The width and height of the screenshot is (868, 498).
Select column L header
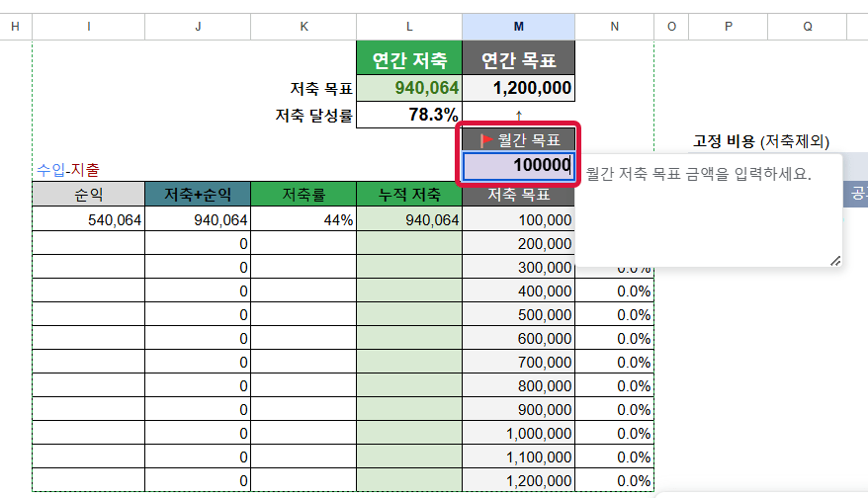[x=409, y=27]
